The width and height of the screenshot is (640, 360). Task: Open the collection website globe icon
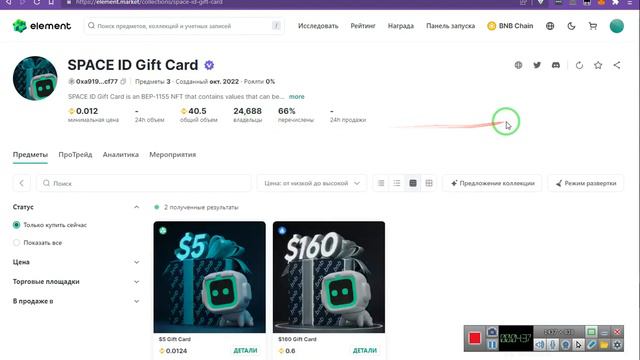[x=518, y=65]
